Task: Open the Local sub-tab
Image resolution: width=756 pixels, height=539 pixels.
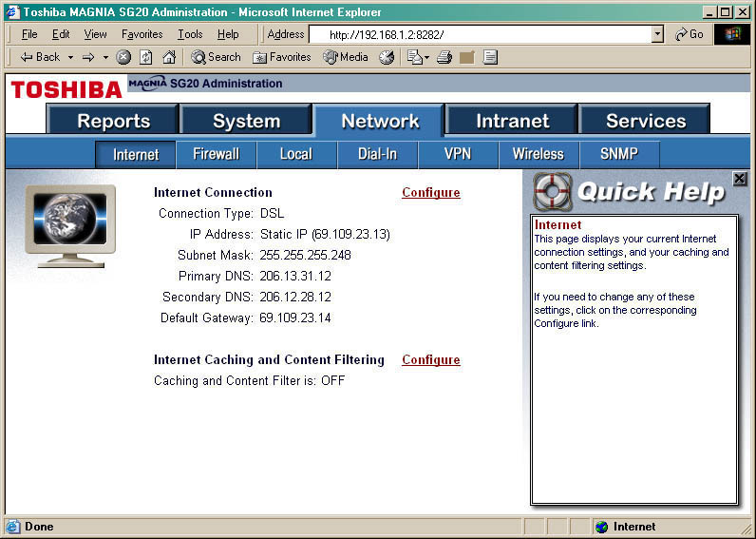Action: pos(296,154)
